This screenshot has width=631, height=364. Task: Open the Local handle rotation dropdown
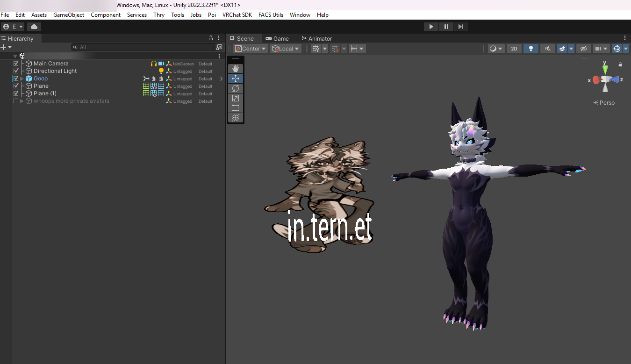[x=286, y=49]
